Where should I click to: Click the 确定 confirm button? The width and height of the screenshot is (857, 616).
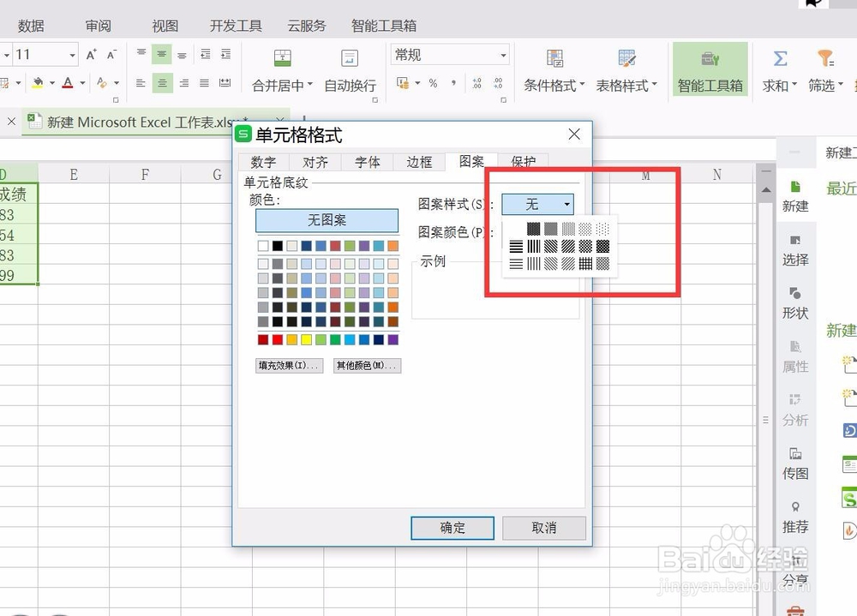[x=452, y=528]
